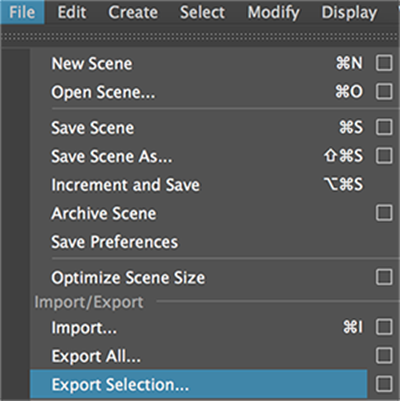The height and width of the screenshot is (401, 400).
Task: Open Archive Scene options box
Action: [x=384, y=213]
